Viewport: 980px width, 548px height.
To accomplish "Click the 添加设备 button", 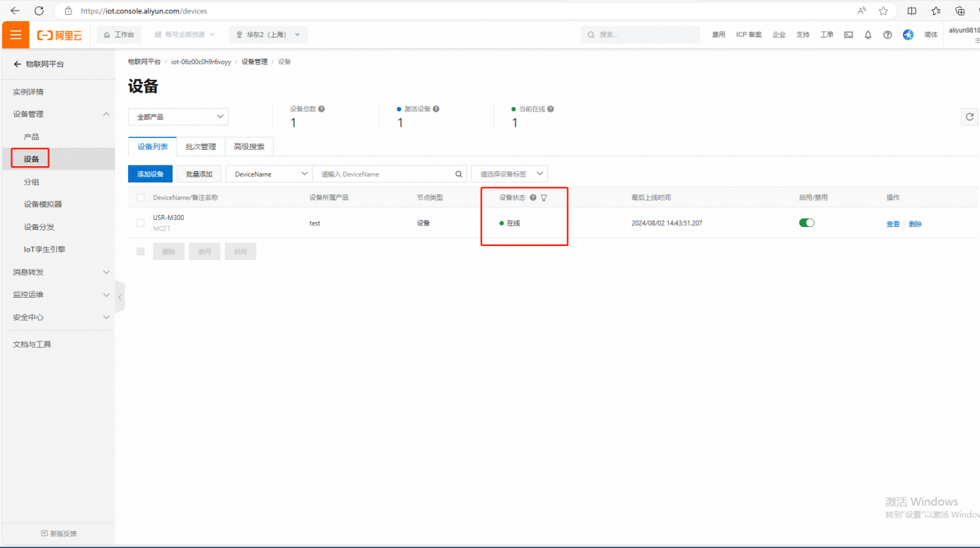I will [150, 174].
